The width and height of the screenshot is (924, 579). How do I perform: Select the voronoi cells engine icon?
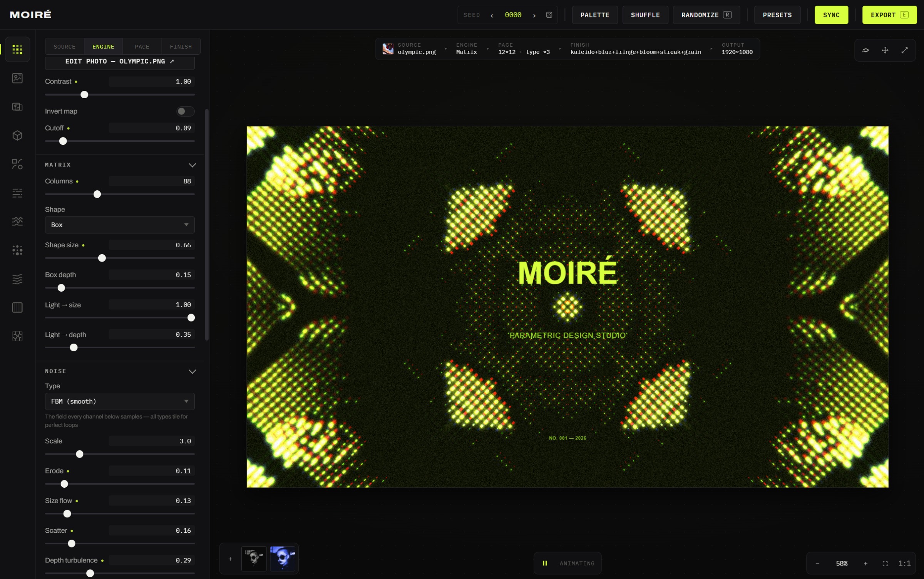tap(17, 336)
